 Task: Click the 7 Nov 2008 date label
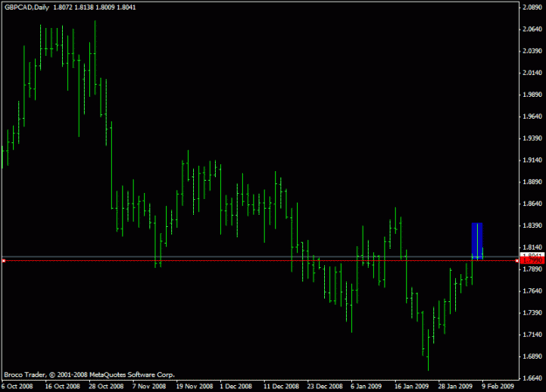tap(149, 386)
